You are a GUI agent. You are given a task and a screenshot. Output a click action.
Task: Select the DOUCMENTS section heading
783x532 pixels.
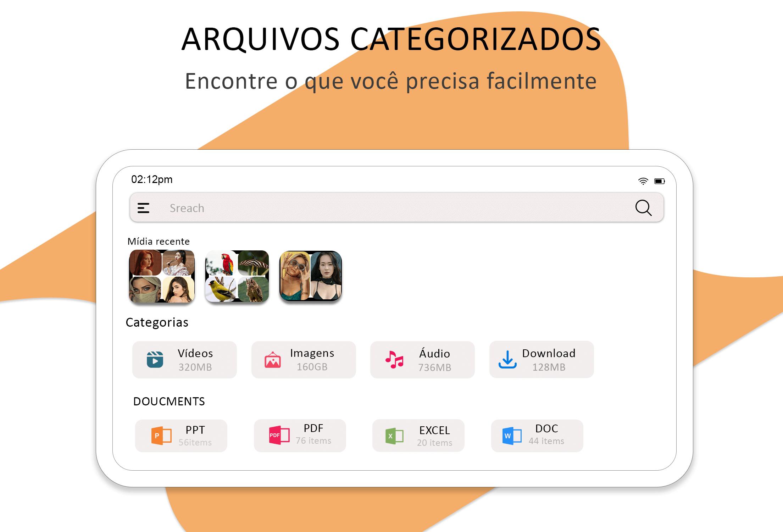pyautogui.click(x=169, y=401)
